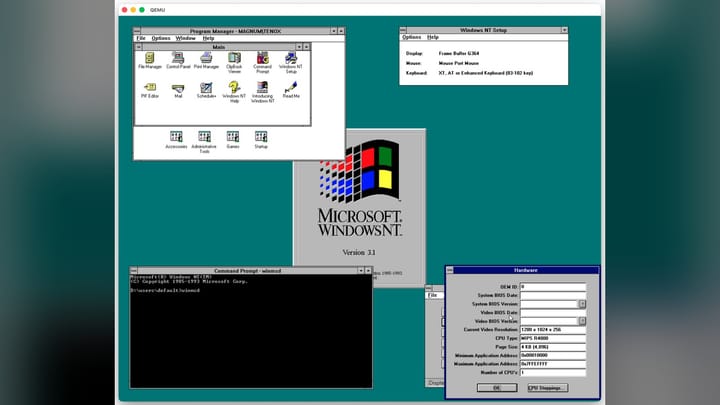Select the Administrative Tools group icon
The height and width of the screenshot is (405, 720).
pyautogui.click(x=204, y=142)
